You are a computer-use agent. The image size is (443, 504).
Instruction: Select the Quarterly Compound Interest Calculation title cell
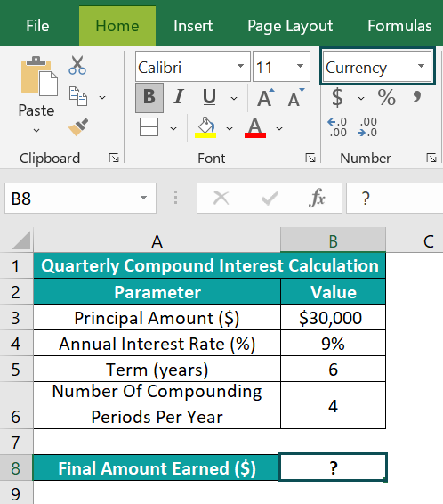[x=210, y=266]
